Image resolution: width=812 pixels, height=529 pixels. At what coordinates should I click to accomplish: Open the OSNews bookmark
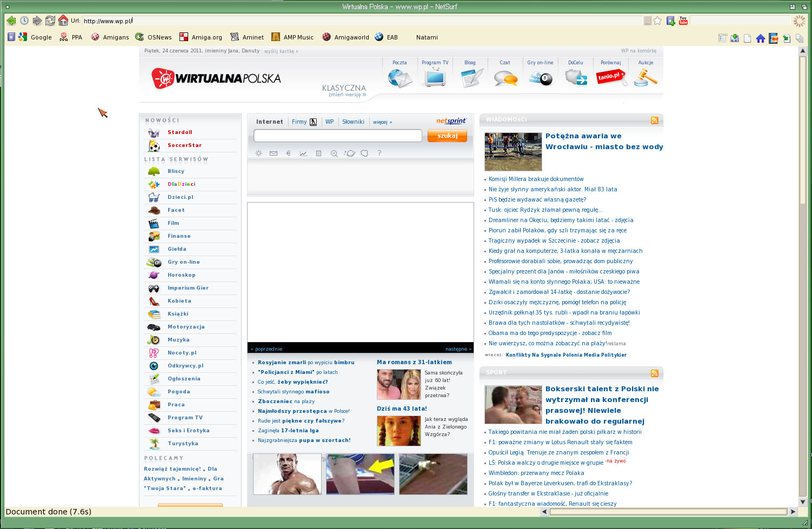click(x=154, y=37)
